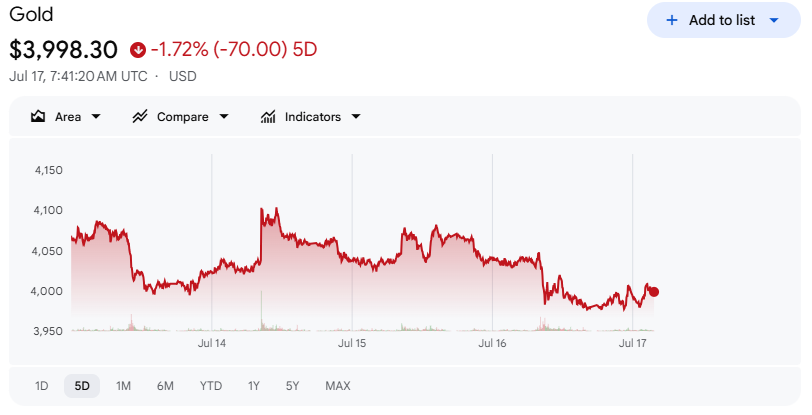Switch to the 1M time range

click(x=123, y=386)
